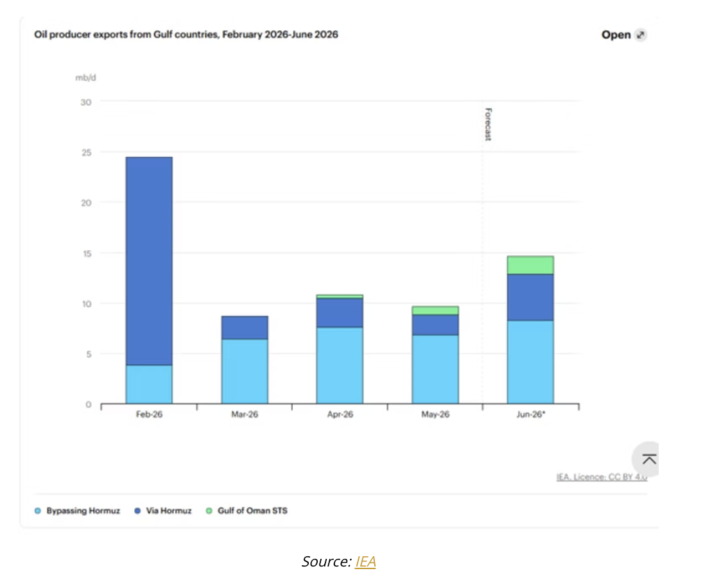Click the Feb-26 axis label
This screenshot has height=580, width=728.
pyautogui.click(x=149, y=414)
